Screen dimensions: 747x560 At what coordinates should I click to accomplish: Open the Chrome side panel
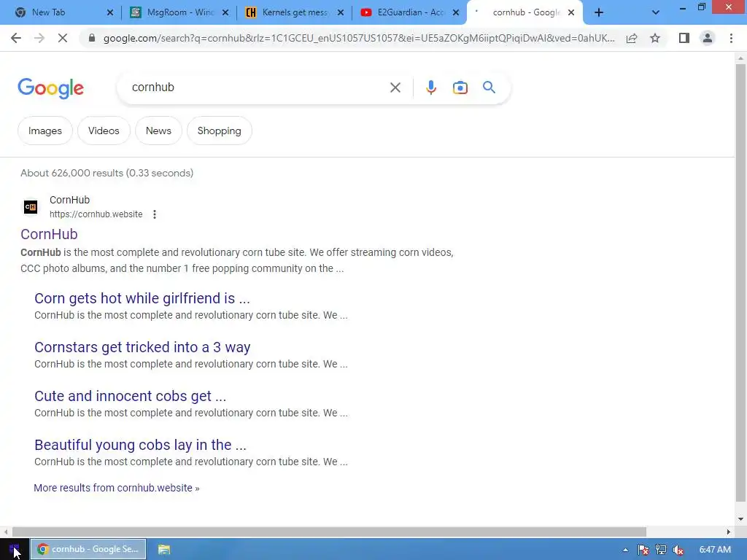684,38
